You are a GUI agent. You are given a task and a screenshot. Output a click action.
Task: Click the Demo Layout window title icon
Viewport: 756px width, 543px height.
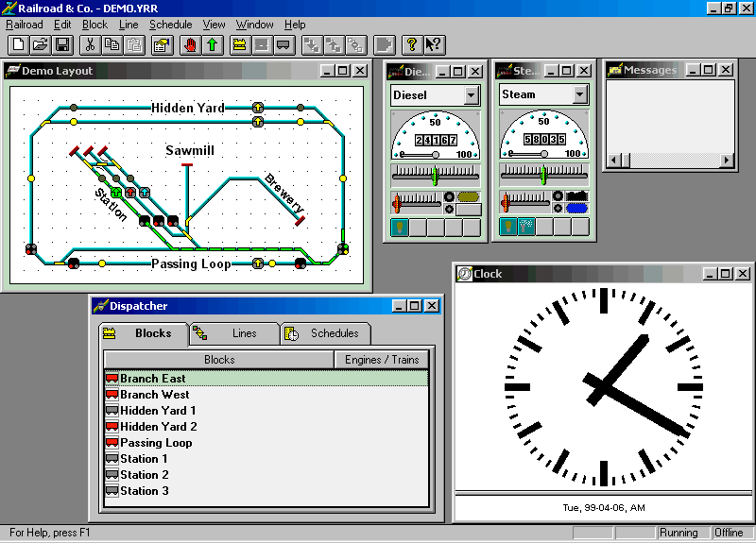click(x=13, y=70)
